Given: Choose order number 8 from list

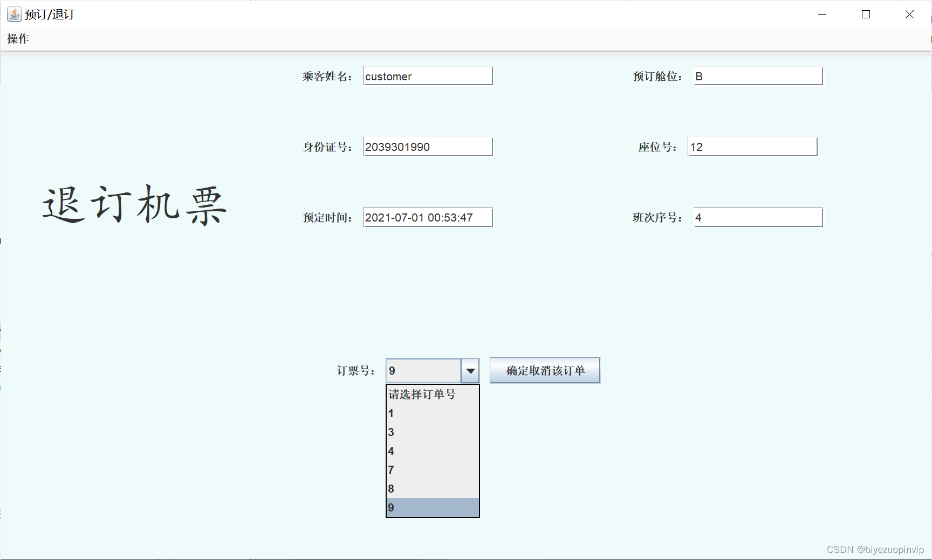Looking at the screenshot, I should (x=433, y=489).
